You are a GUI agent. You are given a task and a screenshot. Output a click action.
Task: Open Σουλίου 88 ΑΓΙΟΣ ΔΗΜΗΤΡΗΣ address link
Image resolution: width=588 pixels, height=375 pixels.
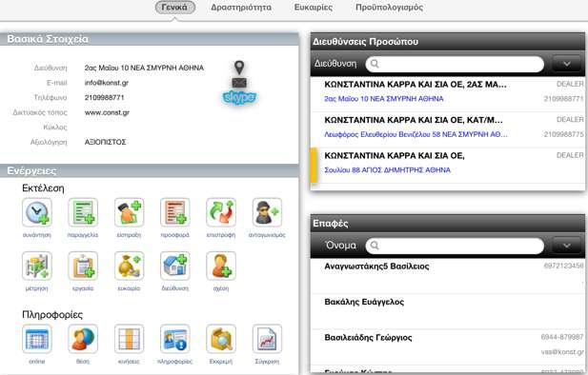point(387,170)
